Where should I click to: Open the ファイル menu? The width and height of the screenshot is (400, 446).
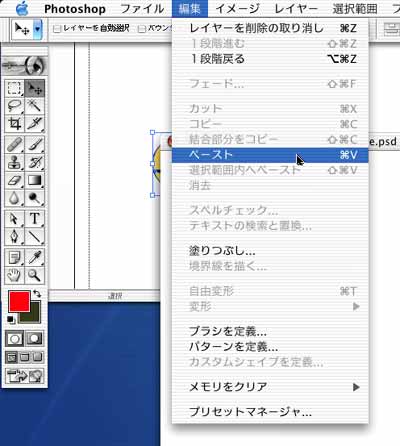tap(142, 9)
